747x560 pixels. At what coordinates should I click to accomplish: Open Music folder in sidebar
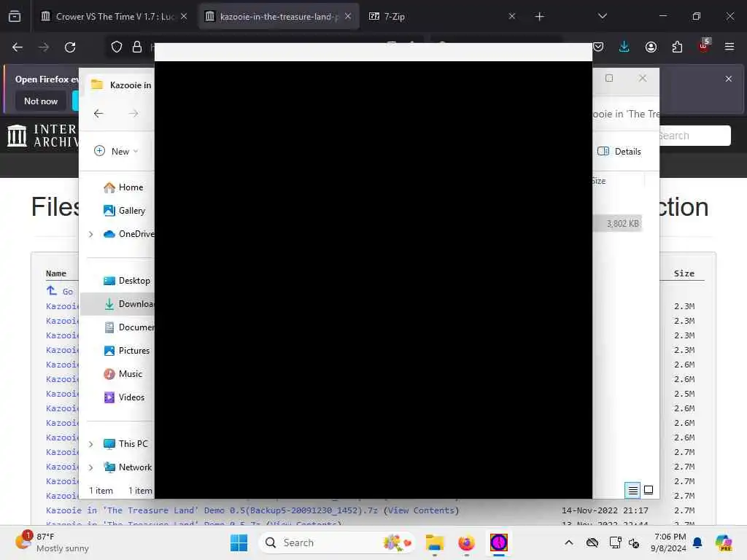(123, 374)
